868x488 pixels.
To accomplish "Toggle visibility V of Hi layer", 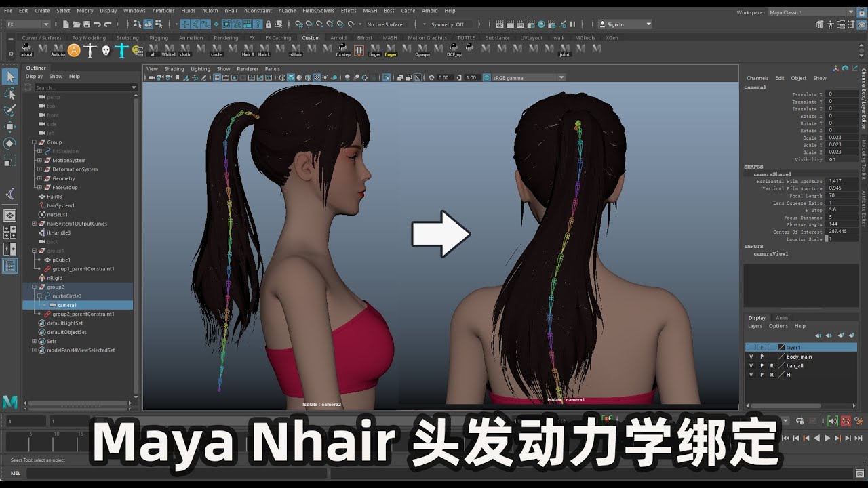I will coord(751,374).
